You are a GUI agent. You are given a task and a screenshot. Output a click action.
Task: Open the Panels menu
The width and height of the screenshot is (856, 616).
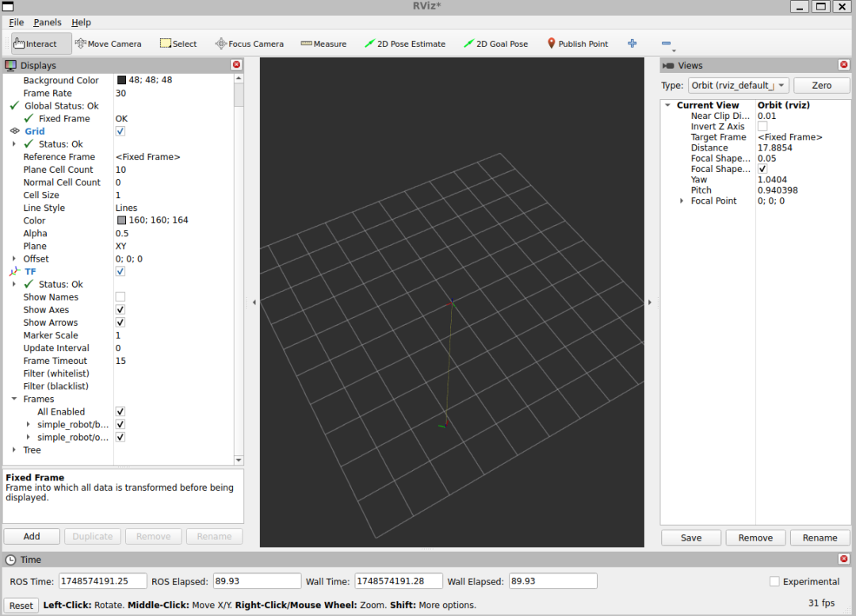[x=48, y=22]
